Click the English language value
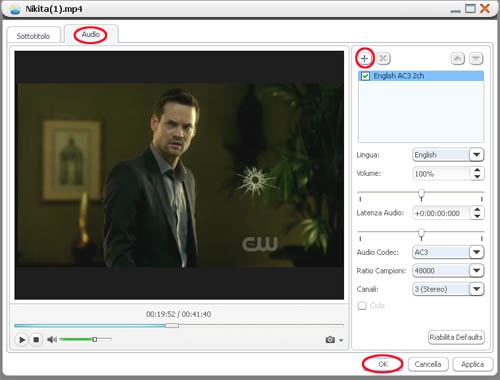The image size is (500, 380). point(425,155)
